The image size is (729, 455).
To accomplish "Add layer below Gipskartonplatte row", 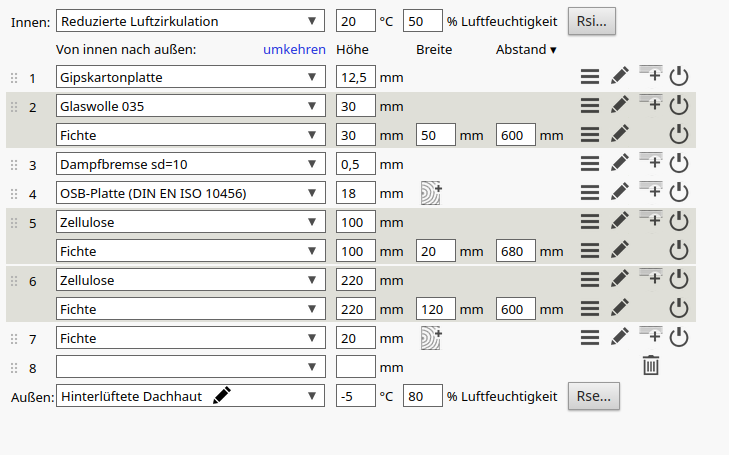I will [651, 74].
